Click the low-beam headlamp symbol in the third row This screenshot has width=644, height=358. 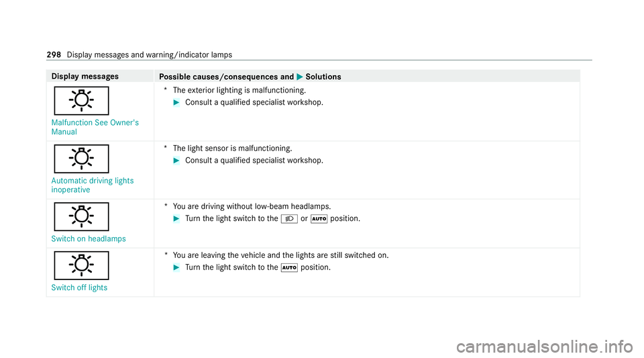click(289, 219)
